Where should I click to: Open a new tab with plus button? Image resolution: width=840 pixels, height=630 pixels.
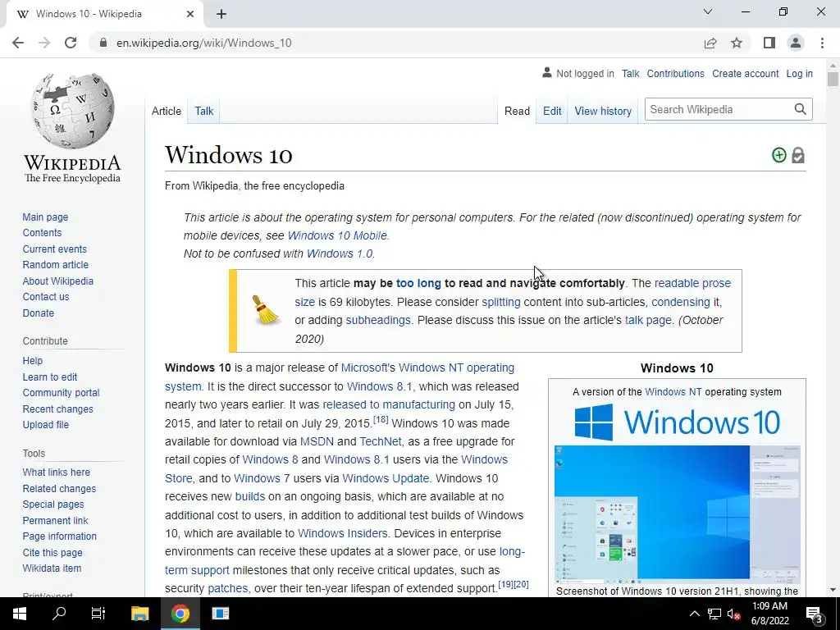[x=221, y=15]
